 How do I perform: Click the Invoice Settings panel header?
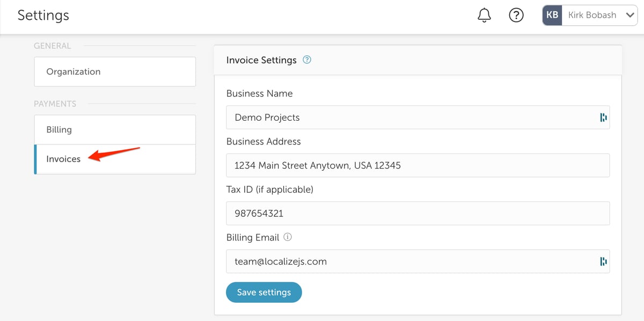418,60
